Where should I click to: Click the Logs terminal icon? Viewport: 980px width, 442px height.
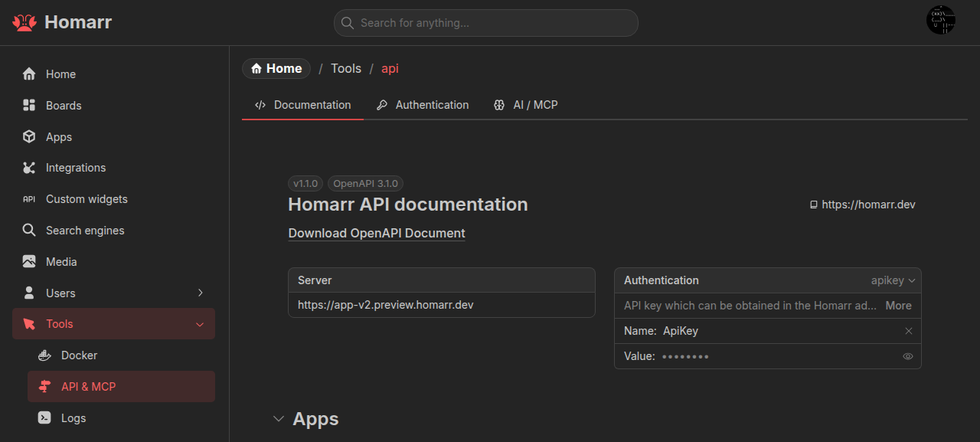click(x=45, y=417)
